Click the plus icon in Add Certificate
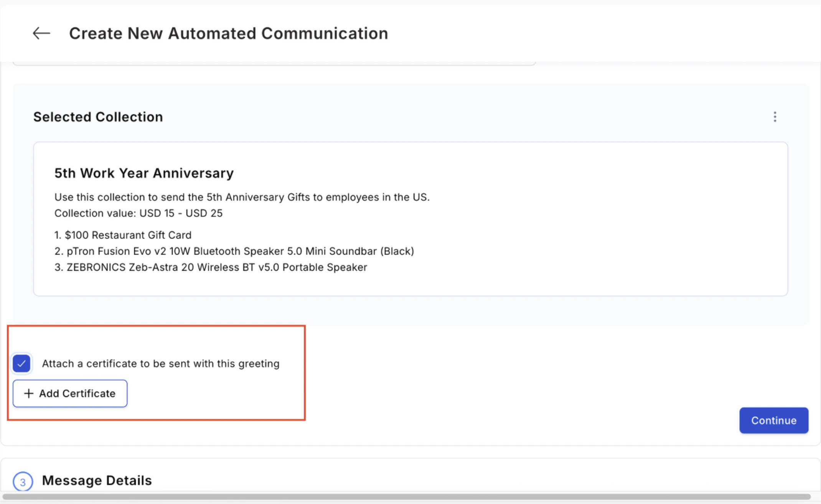 [x=28, y=393]
